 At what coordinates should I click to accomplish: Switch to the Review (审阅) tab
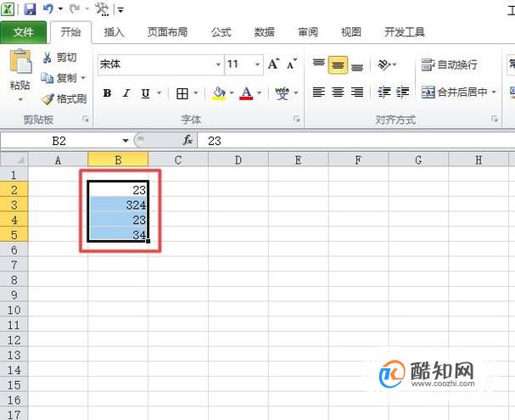pyautogui.click(x=308, y=32)
